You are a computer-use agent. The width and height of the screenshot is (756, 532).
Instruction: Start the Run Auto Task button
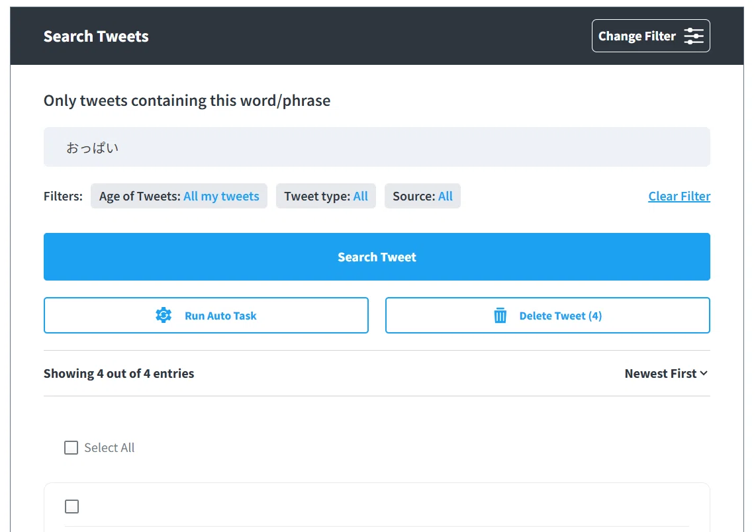206,315
